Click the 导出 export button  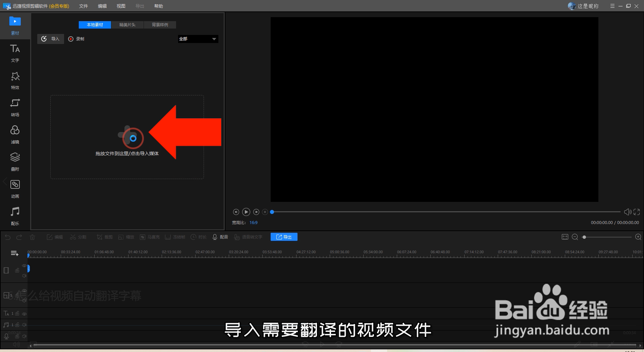click(284, 237)
